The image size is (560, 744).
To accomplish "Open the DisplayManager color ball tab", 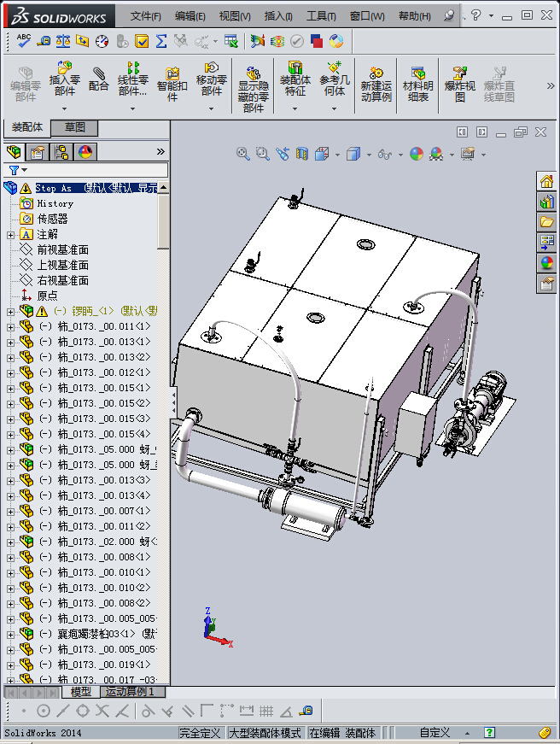I will tap(85, 152).
